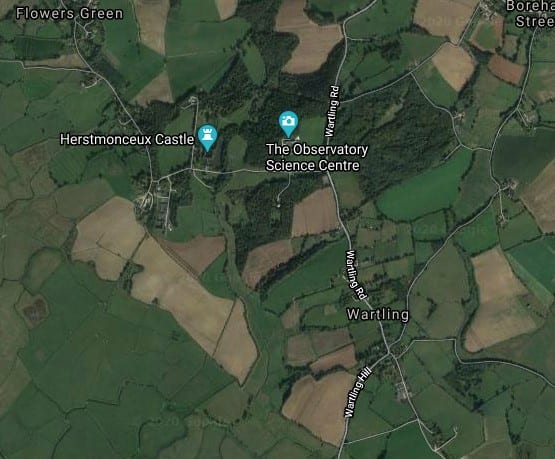555x459 pixels.
Task: Click the tall tan field east of Wartling village
Action: [x=498, y=301]
